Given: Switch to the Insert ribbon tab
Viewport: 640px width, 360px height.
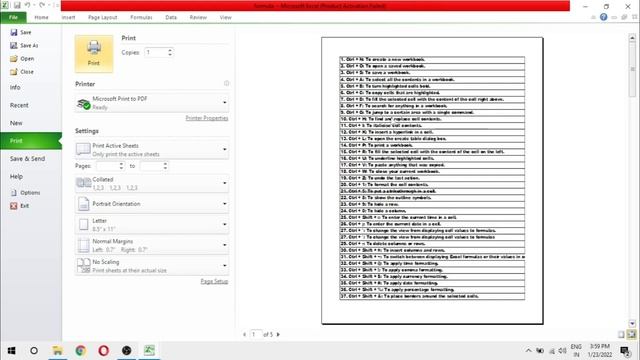Looking at the screenshot, I should tap(68, 18).
